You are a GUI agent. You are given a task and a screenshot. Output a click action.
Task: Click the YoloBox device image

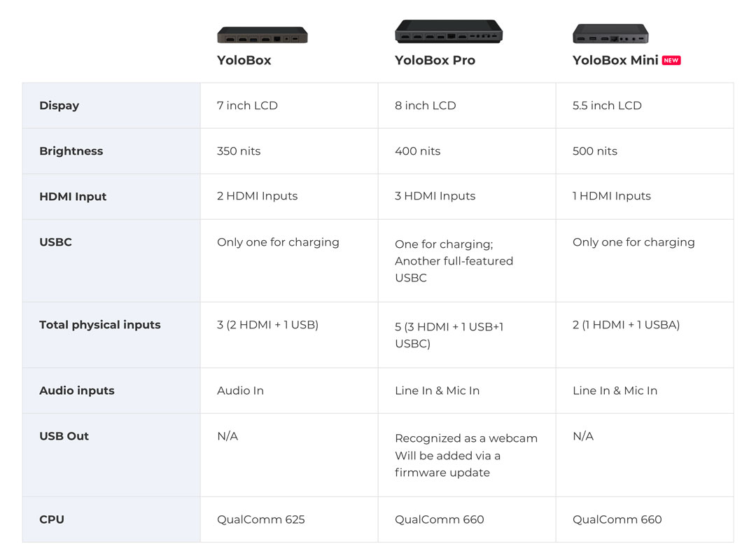262,35
